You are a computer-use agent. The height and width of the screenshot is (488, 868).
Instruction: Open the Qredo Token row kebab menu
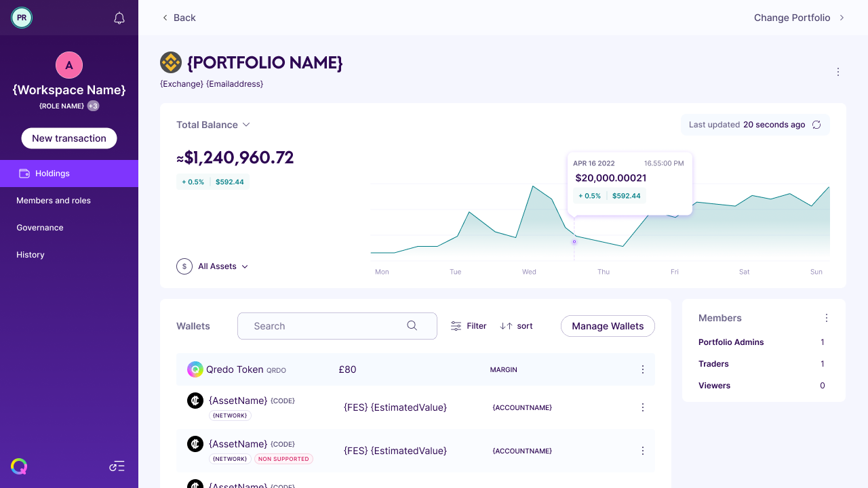coord(643,369)
